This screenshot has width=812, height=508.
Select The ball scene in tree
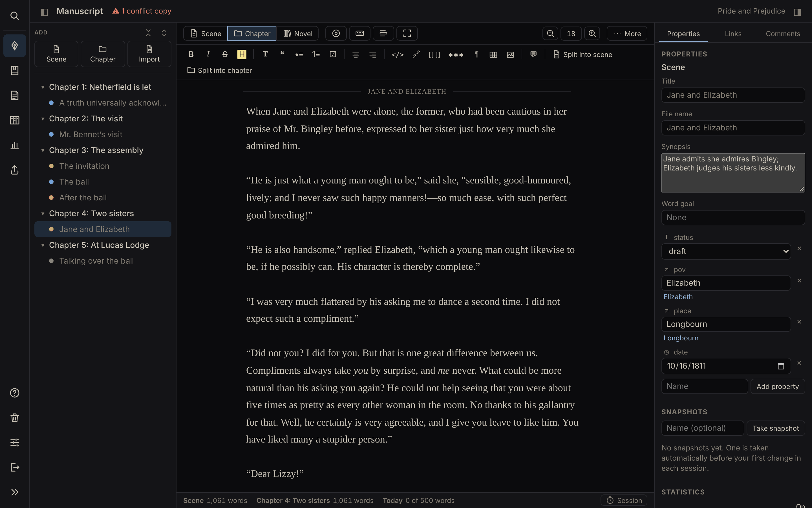pyautogui.click(x=103, y=182)
